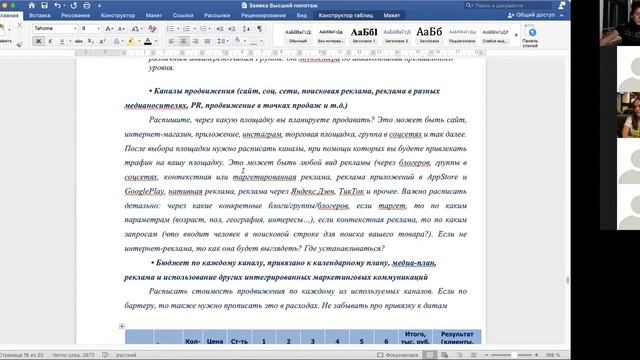Sort the selected text
Viewport: 640px width, 360px height.
pos(246,29)
